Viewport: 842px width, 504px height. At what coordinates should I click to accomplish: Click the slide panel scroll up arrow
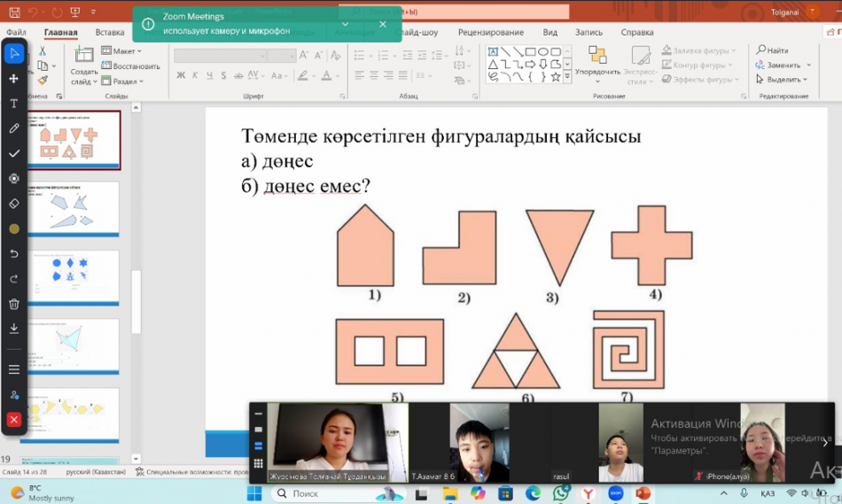pos(136,108)
